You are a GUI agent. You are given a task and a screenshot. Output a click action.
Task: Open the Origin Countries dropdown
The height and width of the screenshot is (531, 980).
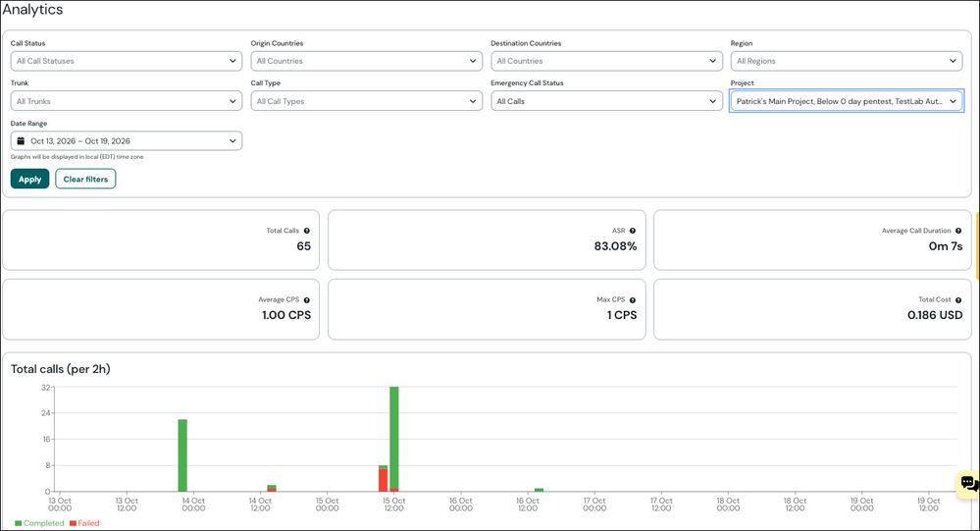pyautogui.click(x=366, y=61)
